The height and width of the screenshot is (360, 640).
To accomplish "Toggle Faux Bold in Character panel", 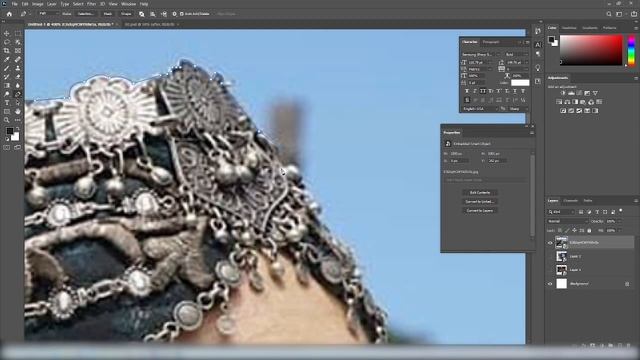I will [x=467, y=91].
